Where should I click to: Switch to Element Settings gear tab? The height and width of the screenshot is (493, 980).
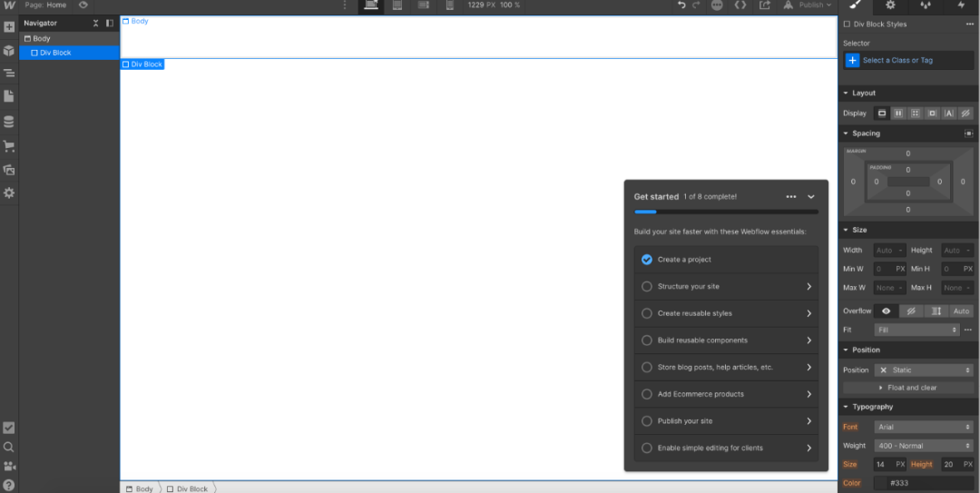tap(891, 5)
